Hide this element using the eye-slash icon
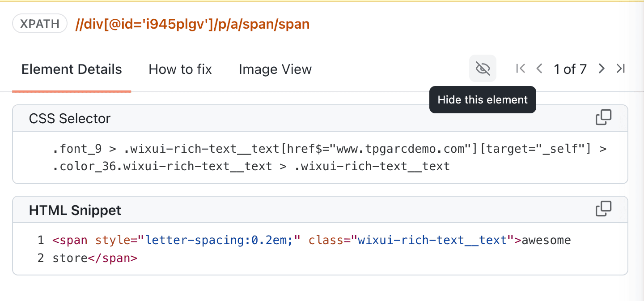644x301 pixels. point(483,69)
